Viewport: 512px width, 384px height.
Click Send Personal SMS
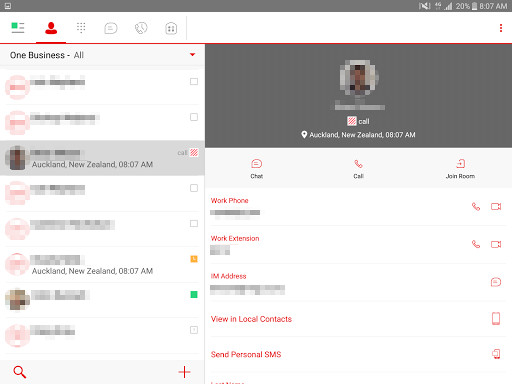[246, 354]
